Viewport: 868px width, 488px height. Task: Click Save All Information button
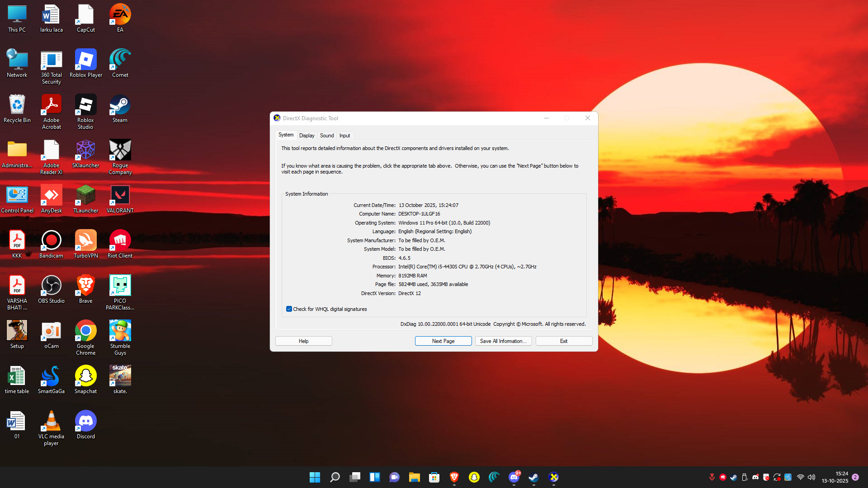click(x=503, y=341)
